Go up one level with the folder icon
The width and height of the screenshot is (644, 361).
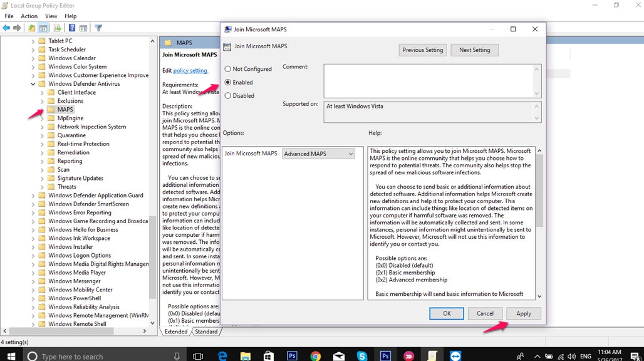[31, 28]
